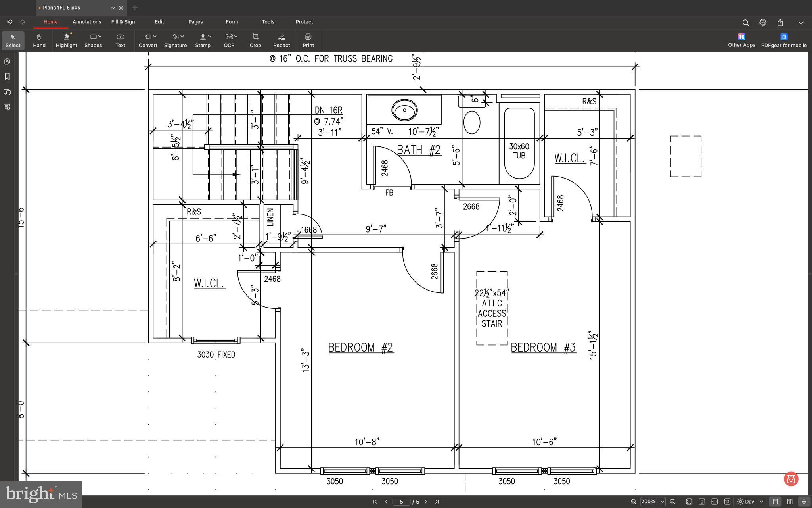
Task: Open the Crop tool
Action: pos(255,40)
